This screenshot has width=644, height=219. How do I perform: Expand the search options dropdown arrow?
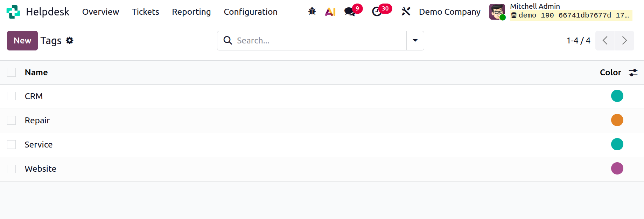tap(415, 41)
